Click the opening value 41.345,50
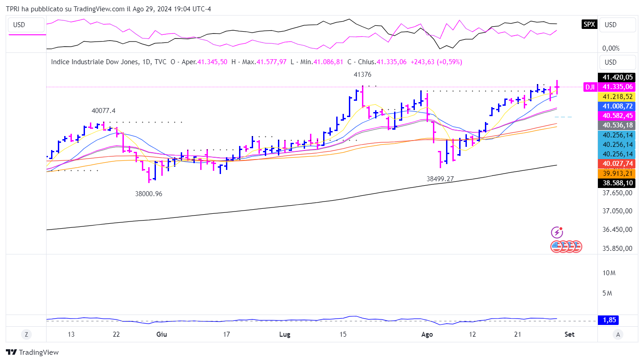The width and height of the screenshot is (644, 362). [x=212, y=62]
